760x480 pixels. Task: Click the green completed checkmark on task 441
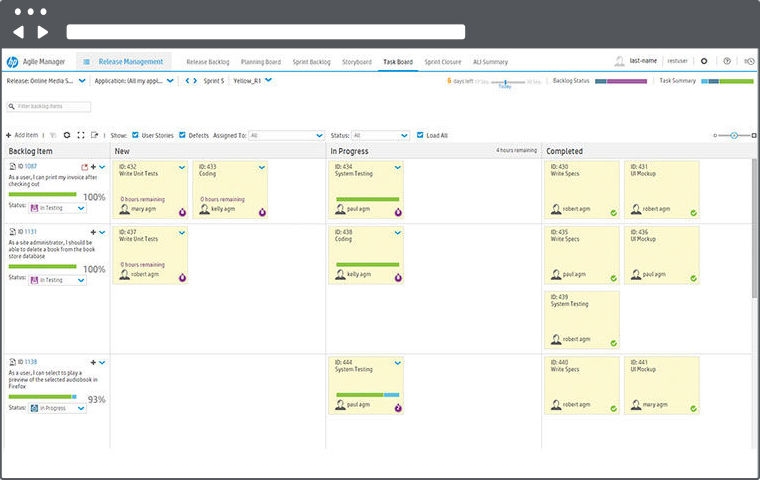(694, 409)
